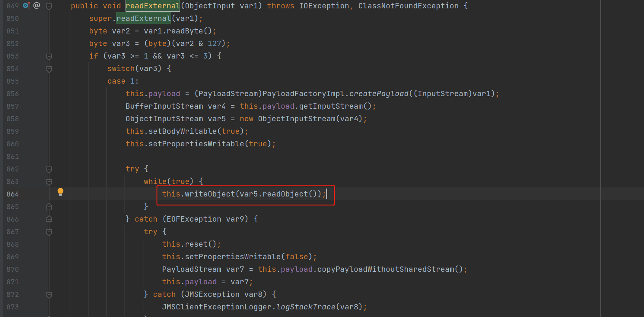Click the (InputStream) cast on line 856
Viewport: 644px width, 317px height.
(x=443, y=94)
